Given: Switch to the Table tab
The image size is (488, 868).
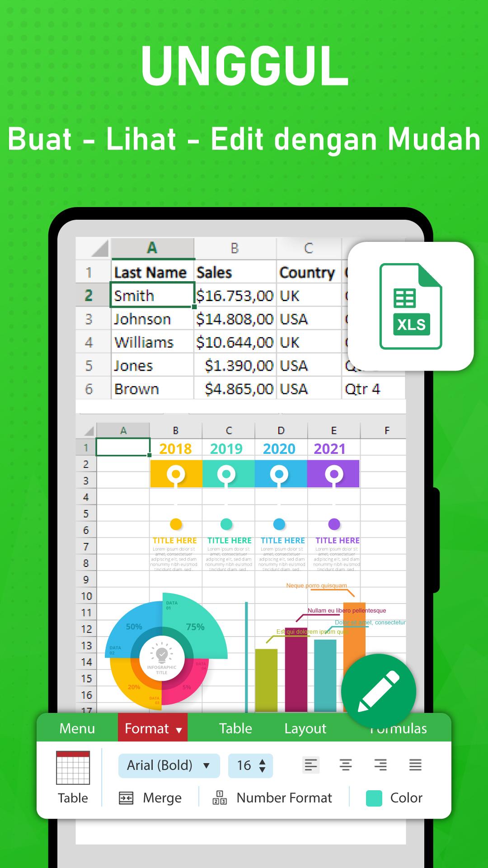Looking at the screenshot, I should (x=235, y=728).
